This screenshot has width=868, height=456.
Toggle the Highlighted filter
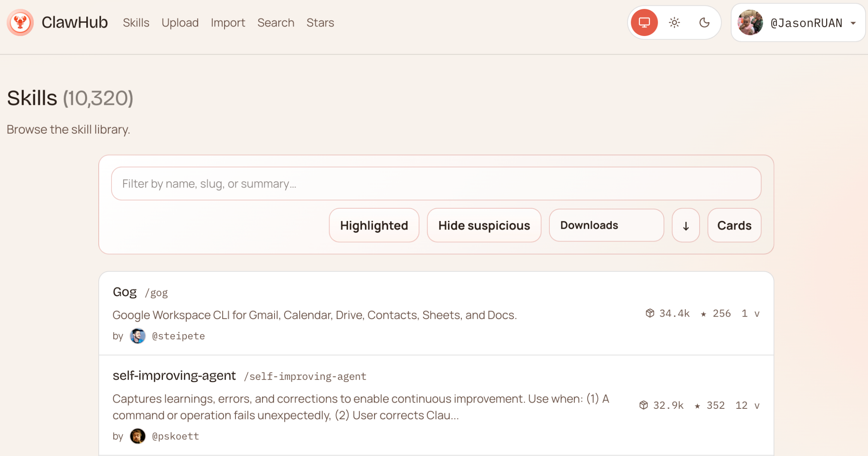point(374,225)
